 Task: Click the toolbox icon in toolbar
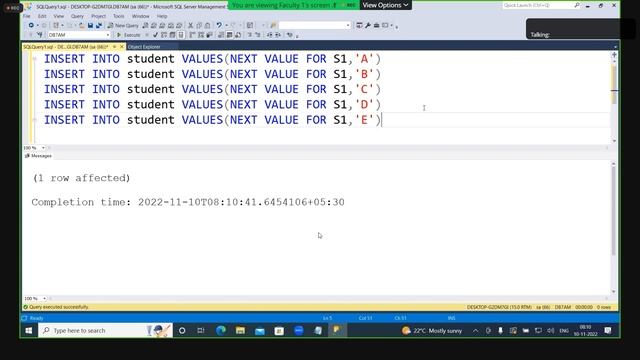click(376, 25)
